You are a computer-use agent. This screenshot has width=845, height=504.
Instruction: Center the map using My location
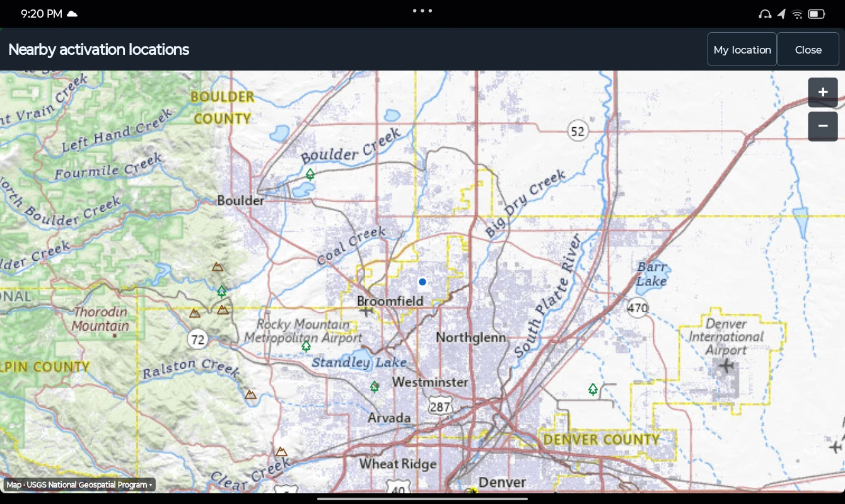point(742,49)
